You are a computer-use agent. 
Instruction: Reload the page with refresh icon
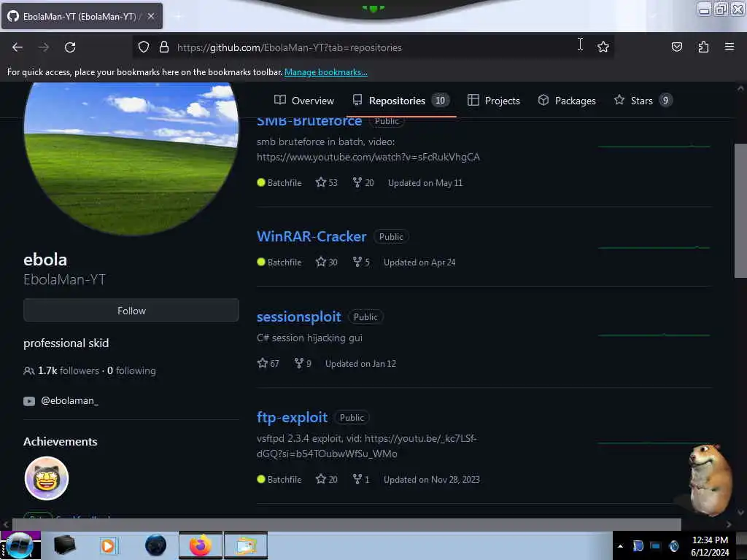(x=70, y=47)
